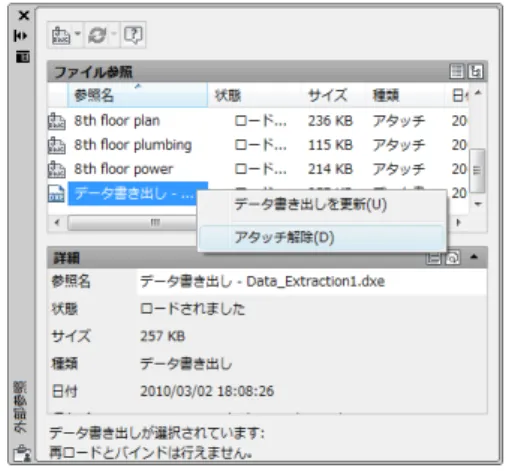Open Attach DWG dropdown arrow
This screenshot has width=506, height=471.
77,34
